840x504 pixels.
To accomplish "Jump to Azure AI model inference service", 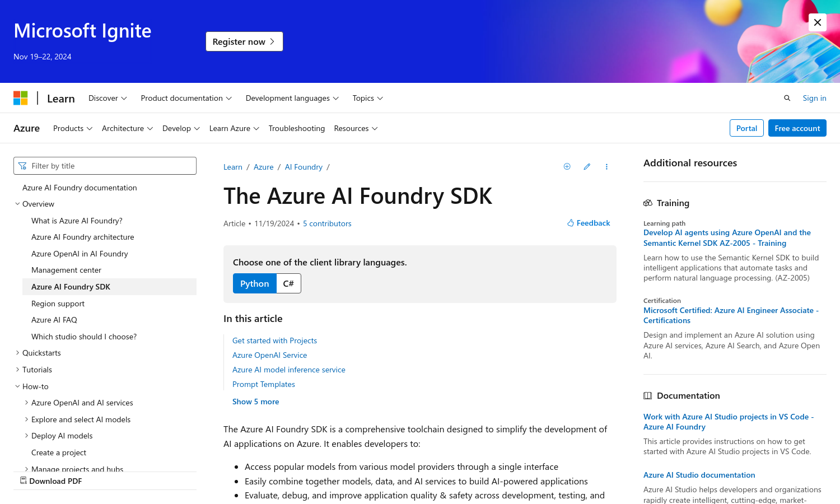I will tap(289, 370).
